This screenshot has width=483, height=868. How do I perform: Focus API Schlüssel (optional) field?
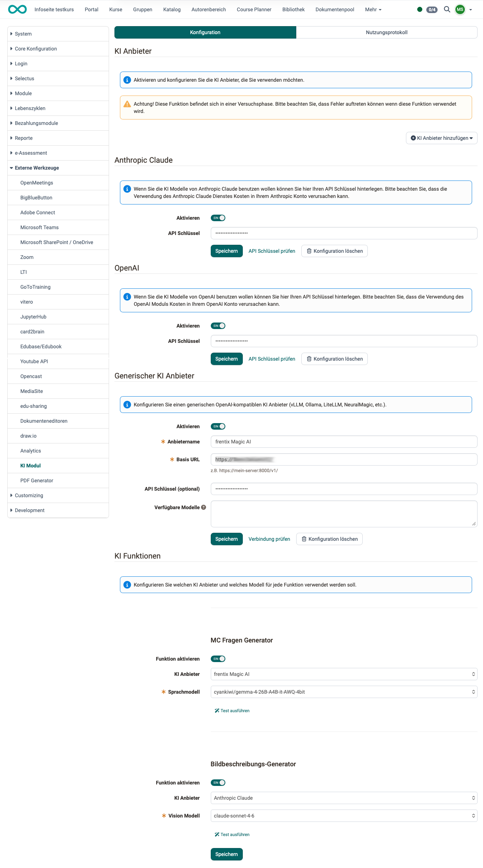[344, 489]
